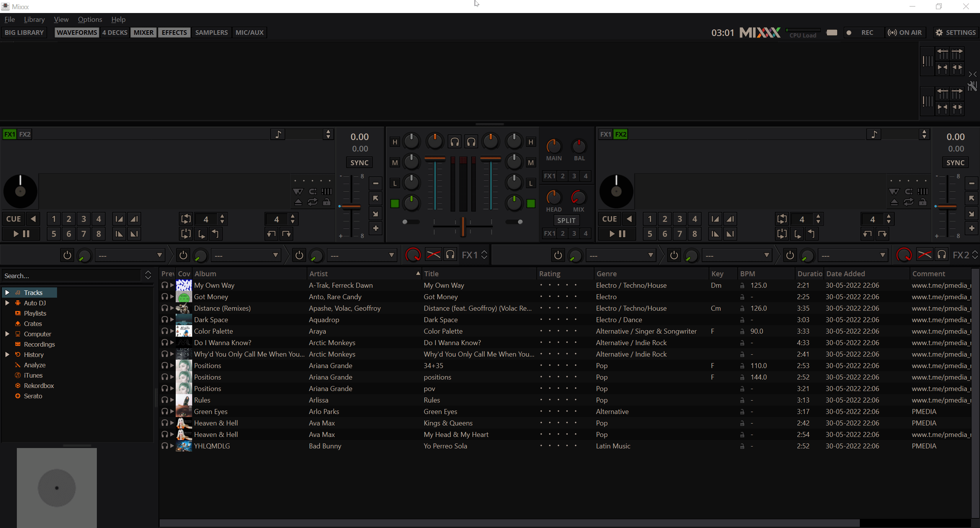980x528 pixels.
Task: Click right deck eject track icon
Action: pyautogui.click(x=894, y=202)
